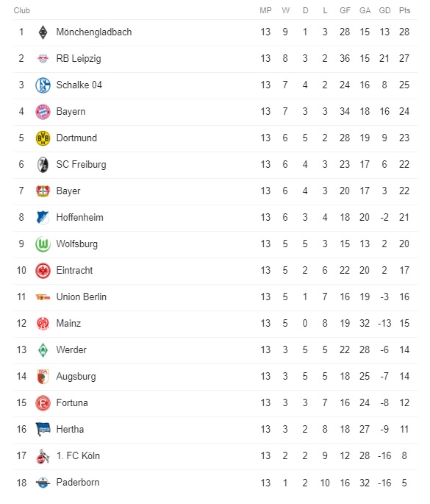Click the Pts column header
This screenshot has width=430, height=504.
click(x=404, y=10)
